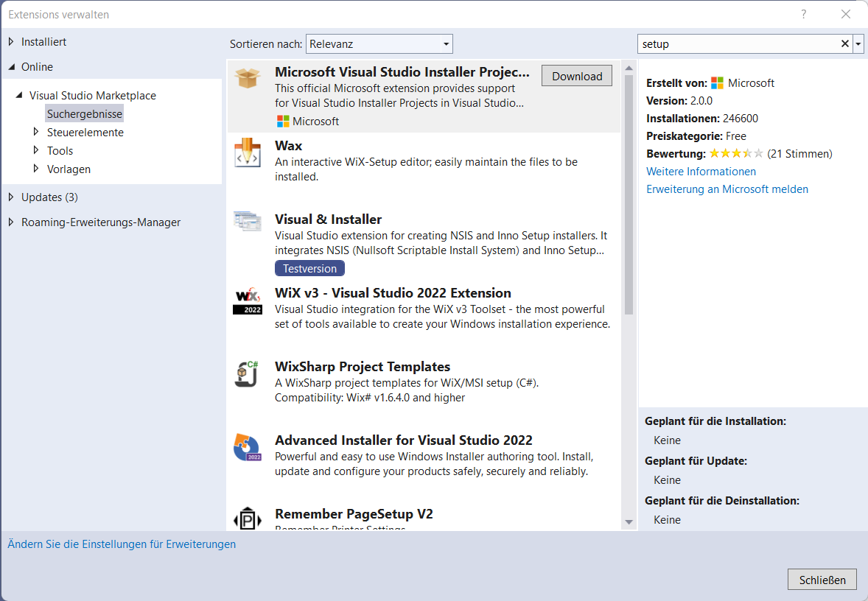Click the WiX v3 2022 extension icon
The image size is (868, 601).
(248, 300)
